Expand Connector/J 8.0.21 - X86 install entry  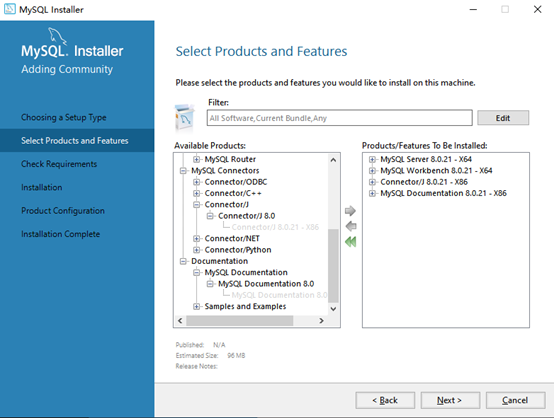click(372, 182)
